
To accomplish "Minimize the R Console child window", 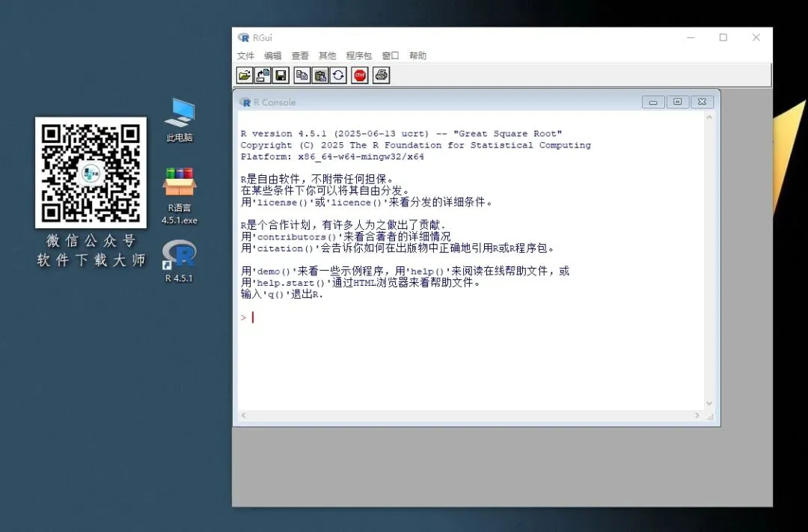I will pyautogui.click(x=653, y=102).
